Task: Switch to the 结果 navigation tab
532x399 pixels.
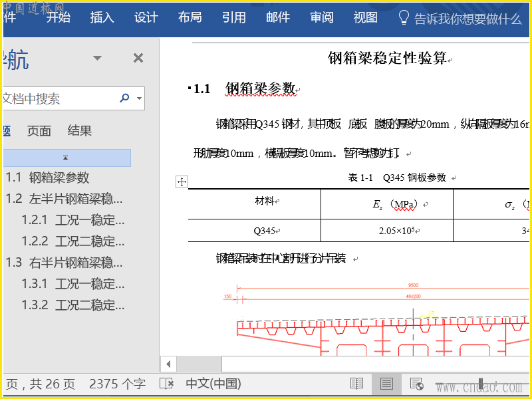Action: pos(79,130)
